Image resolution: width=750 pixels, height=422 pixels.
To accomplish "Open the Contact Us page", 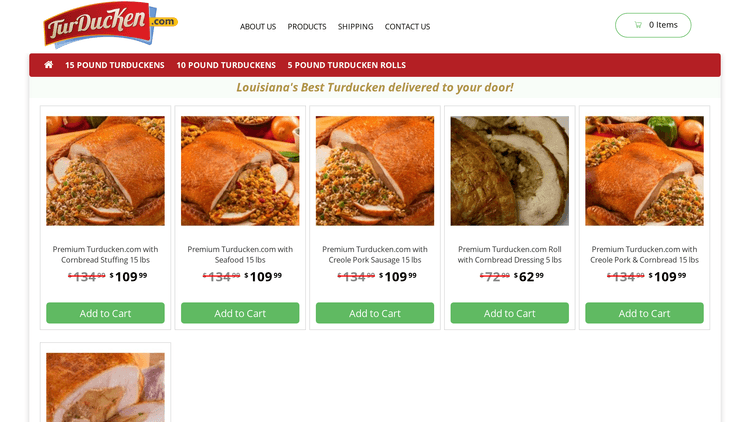I will (407, 27).
